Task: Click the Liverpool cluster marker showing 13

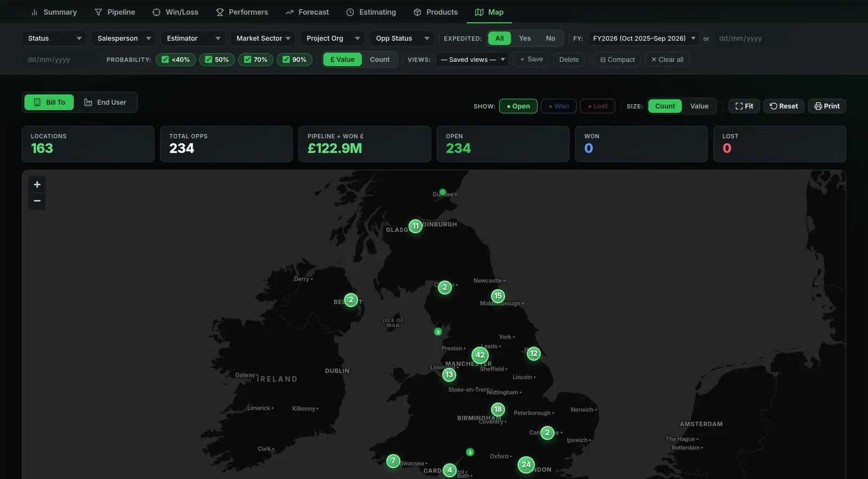Action: [x=449, y=374]
